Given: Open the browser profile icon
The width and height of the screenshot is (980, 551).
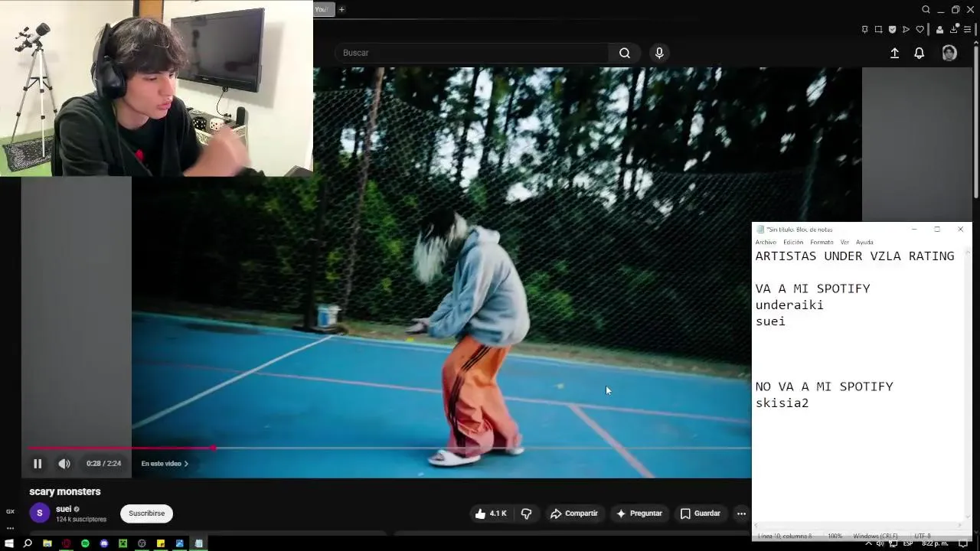Looking at the screenshot, I should coord(940,30).
